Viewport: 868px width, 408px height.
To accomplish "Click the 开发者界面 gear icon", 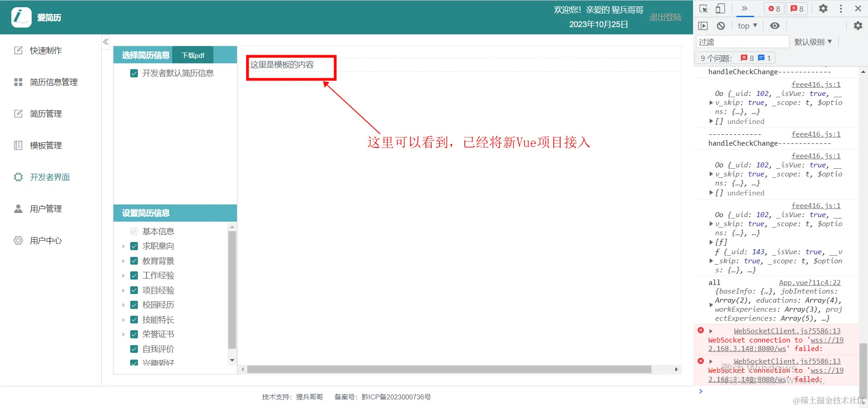I will click(x=18, y=177).
